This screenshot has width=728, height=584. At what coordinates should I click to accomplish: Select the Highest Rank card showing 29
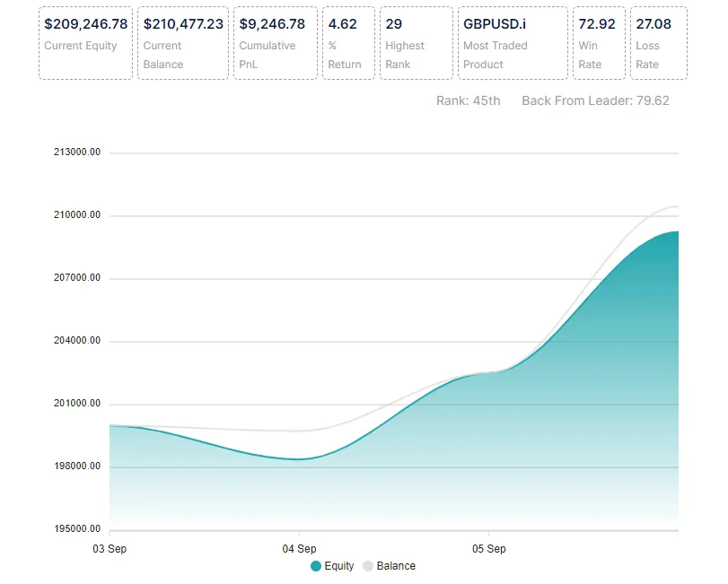point(416,42)
